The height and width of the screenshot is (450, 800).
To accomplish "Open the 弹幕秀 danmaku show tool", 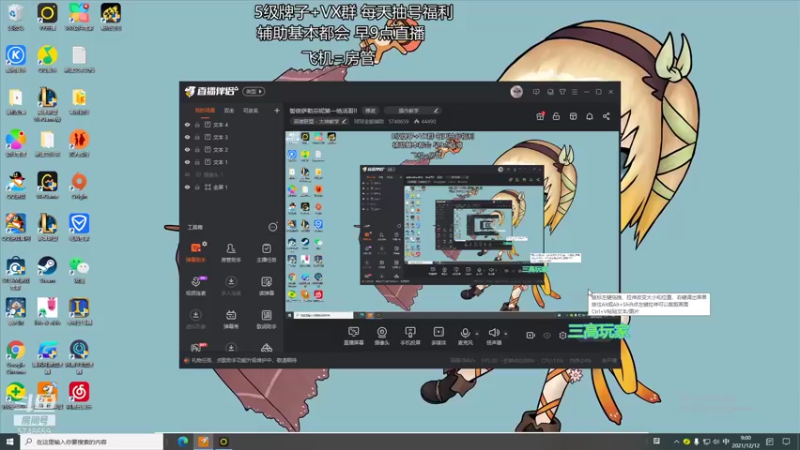I will coord(231,319).
